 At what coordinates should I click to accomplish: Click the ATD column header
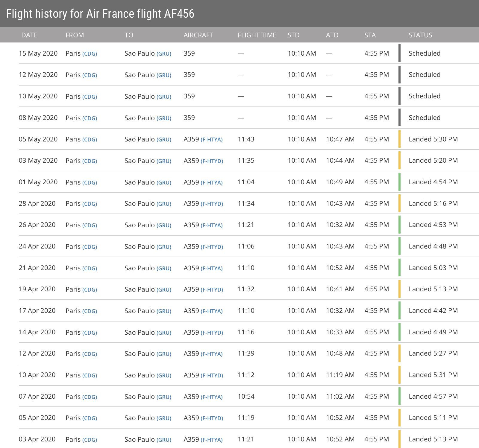coord(332,35)
